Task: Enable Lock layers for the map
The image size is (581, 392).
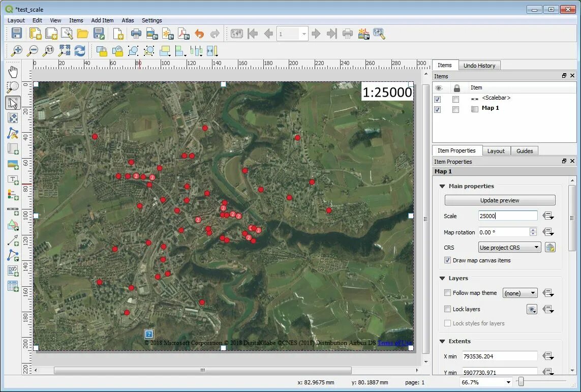Action: [448, 309]
